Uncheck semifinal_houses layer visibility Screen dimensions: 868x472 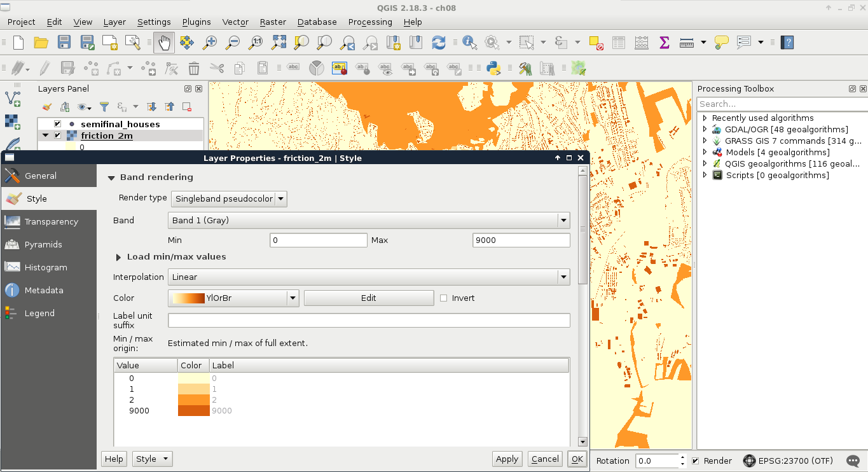click(x=58, y=124)
